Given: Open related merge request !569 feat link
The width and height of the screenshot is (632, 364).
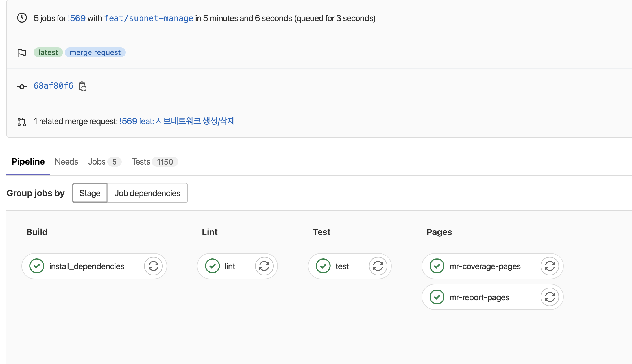Looking at the screenshot, I should coord(177,121).
